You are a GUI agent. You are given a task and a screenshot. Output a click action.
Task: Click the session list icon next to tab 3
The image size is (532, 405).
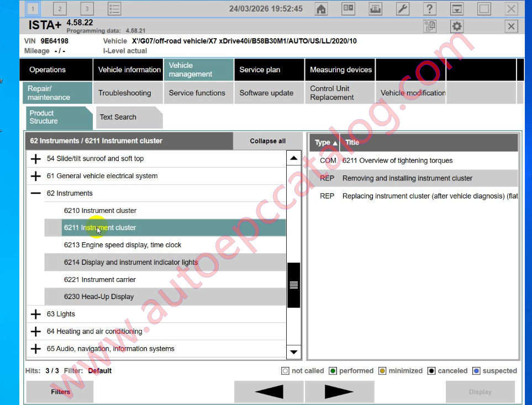click(x=115, y=8)
